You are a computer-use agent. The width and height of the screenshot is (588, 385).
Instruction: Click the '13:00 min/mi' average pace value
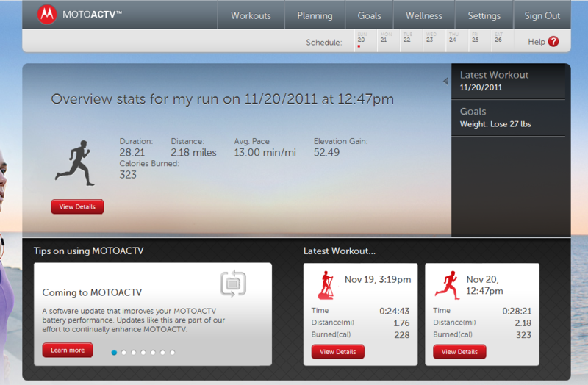point(265,152)
